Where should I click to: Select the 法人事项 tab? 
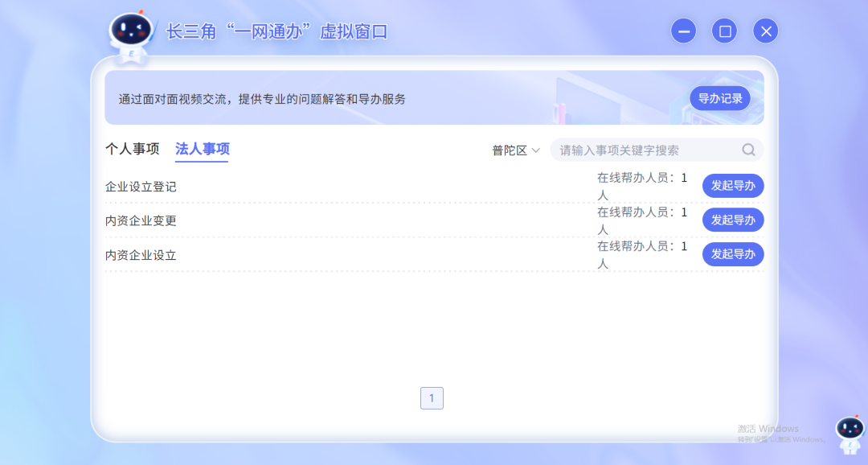pos(203,149)
